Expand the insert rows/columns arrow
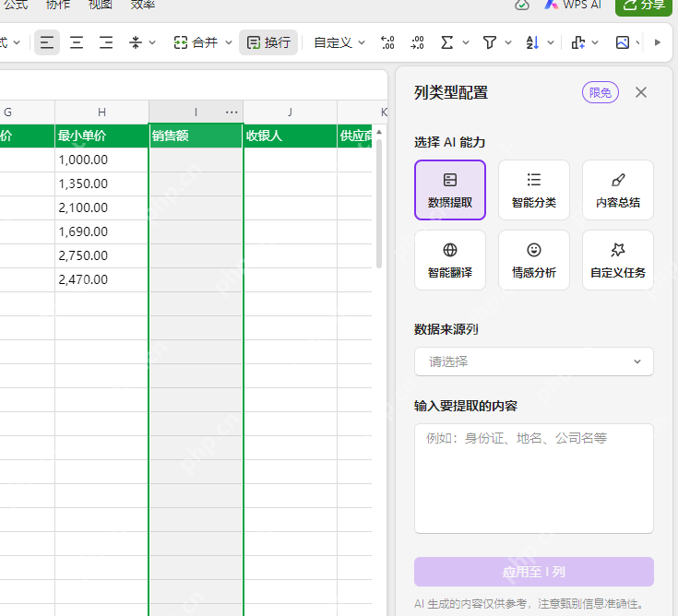 coord(595,42)
